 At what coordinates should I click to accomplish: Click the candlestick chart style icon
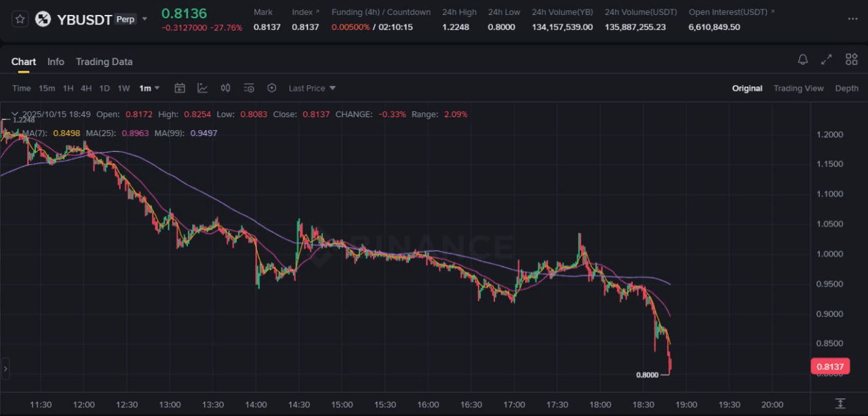point(226,88)
